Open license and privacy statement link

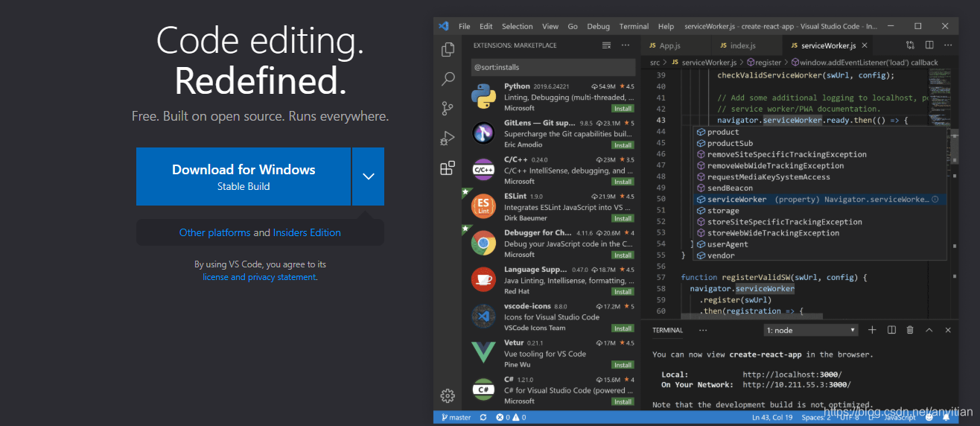pos(259,277)
